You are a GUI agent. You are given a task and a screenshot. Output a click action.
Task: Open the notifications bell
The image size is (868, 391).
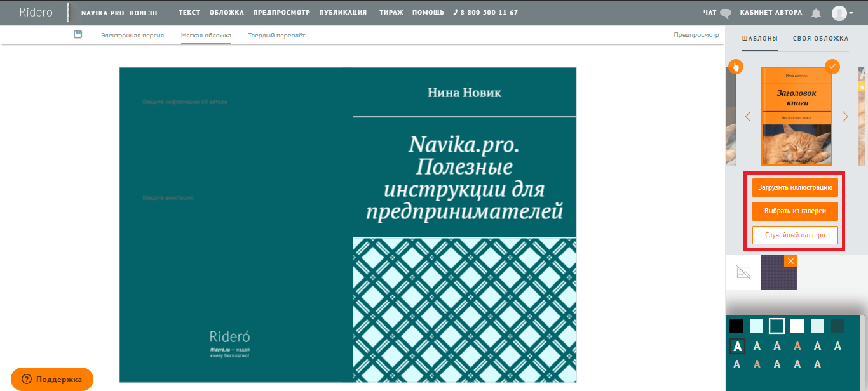[x=817, y=13]
